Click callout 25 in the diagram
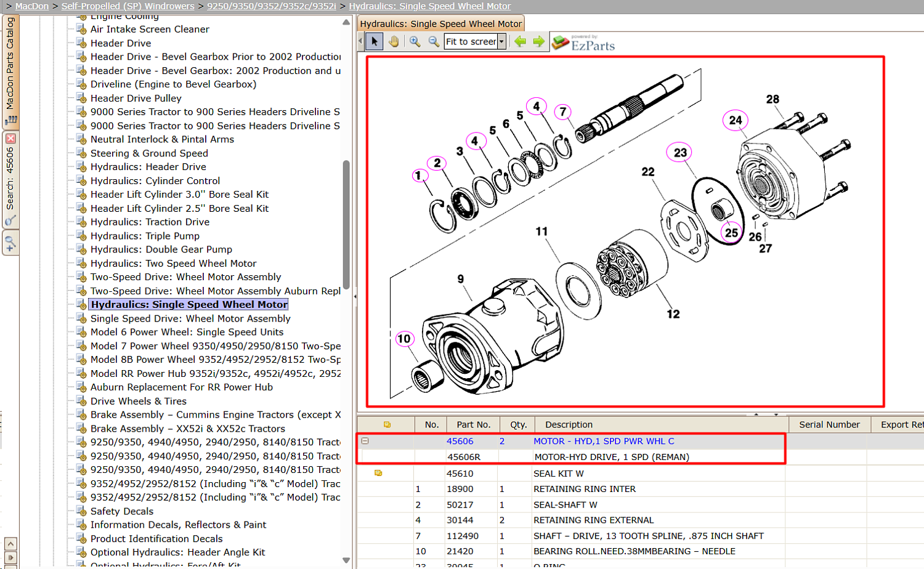Viewport: 924px width, 569px height. click(731, 233)
